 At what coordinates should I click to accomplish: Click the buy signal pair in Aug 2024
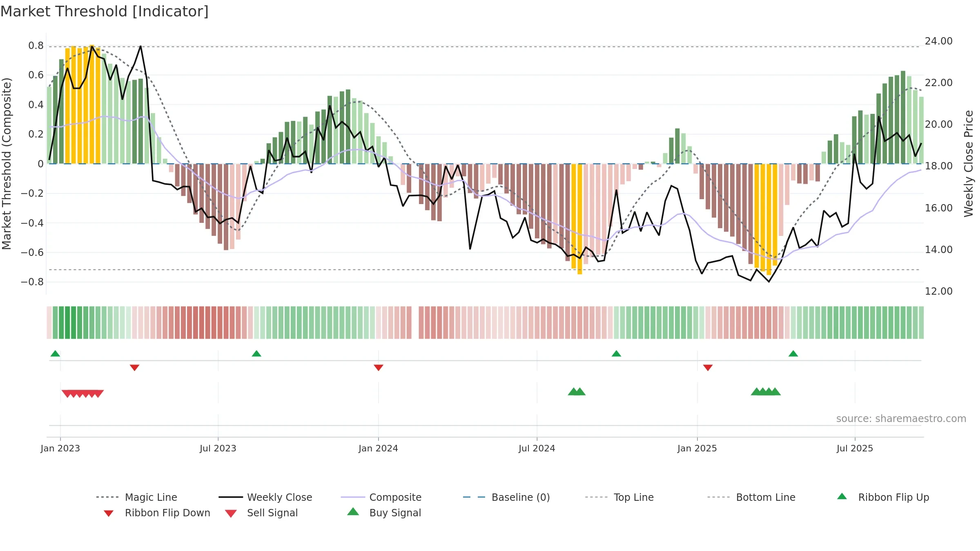[x=577, y=391]
